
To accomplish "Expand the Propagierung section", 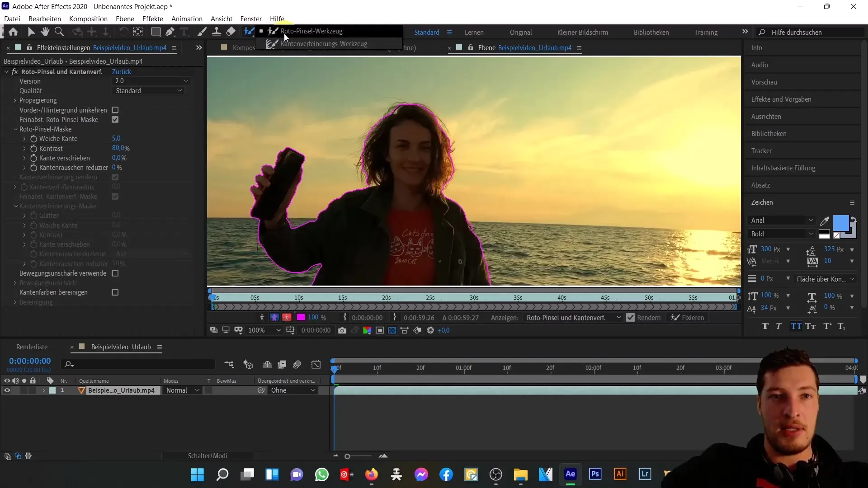I will (15, 100).
